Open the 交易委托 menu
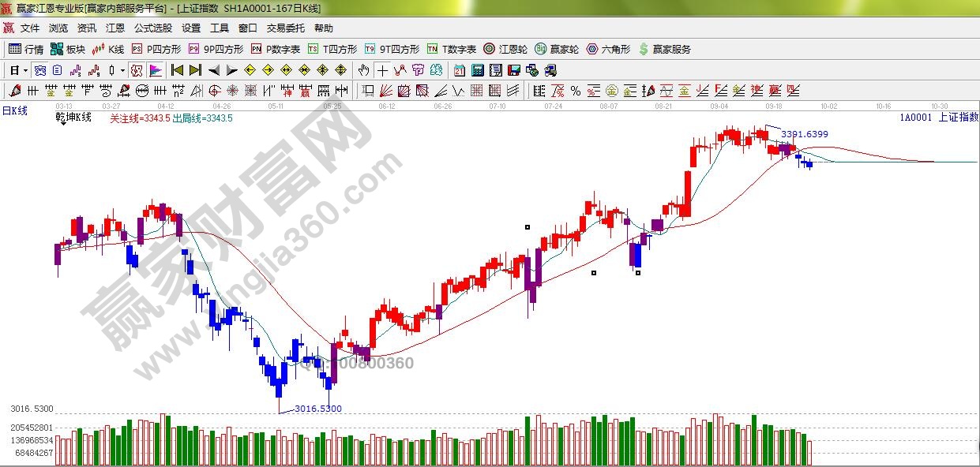The height and width of the screenshot is (467, 980). (285, 28)
